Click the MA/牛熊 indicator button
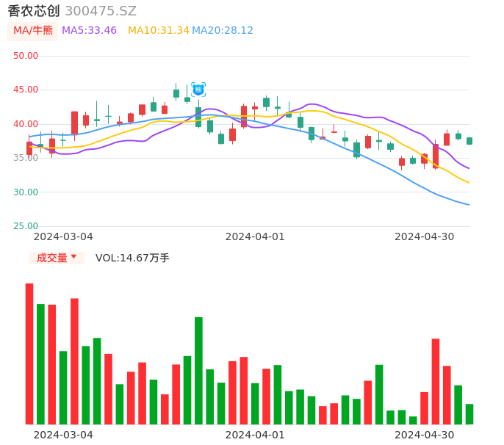The image size is (504, 445). pyautogui.click(x=33, y=31)
